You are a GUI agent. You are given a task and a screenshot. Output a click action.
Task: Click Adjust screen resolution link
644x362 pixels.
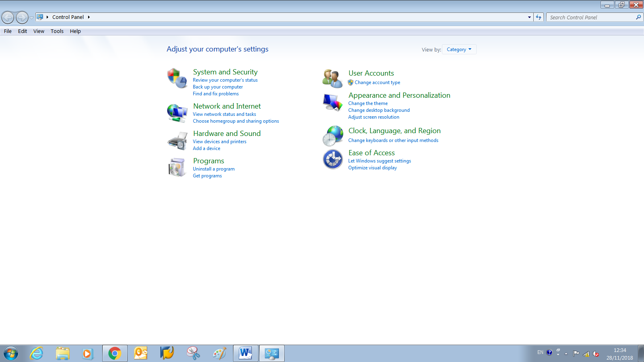374,117
